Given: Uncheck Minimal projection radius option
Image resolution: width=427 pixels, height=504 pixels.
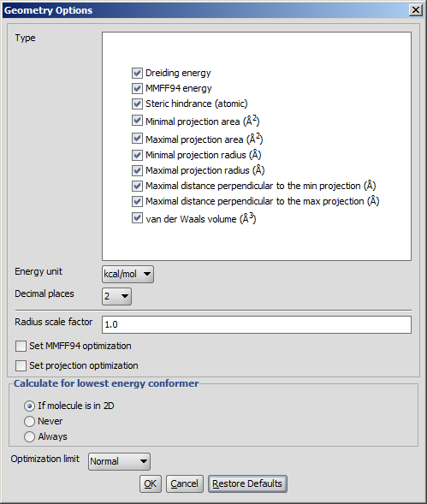Looking at the screenshot, I should (x=137, y=155).
